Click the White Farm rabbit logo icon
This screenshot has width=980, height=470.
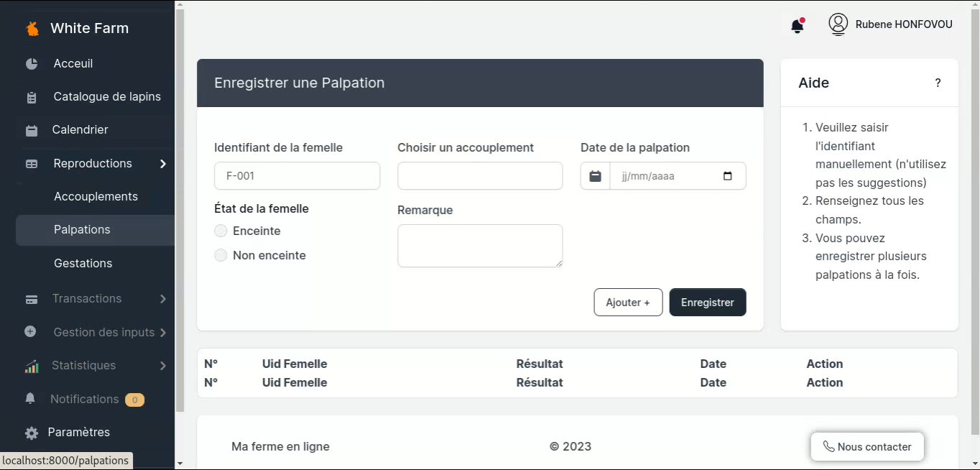32,29
